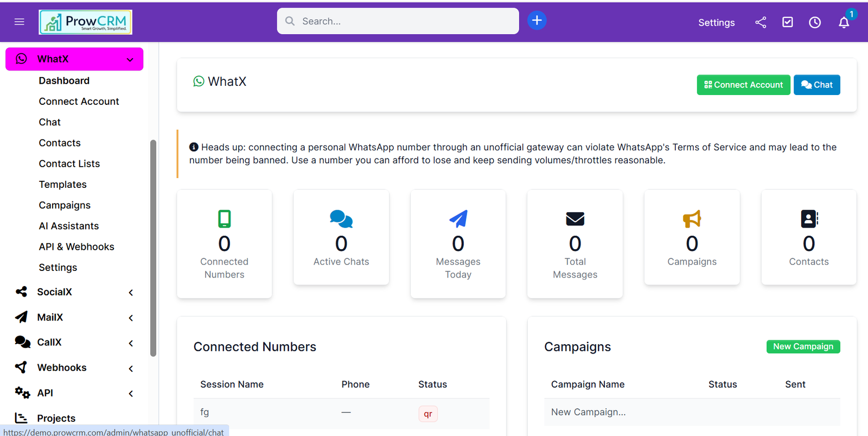Open Connect Account in sidebar

[x=79, y=102]
